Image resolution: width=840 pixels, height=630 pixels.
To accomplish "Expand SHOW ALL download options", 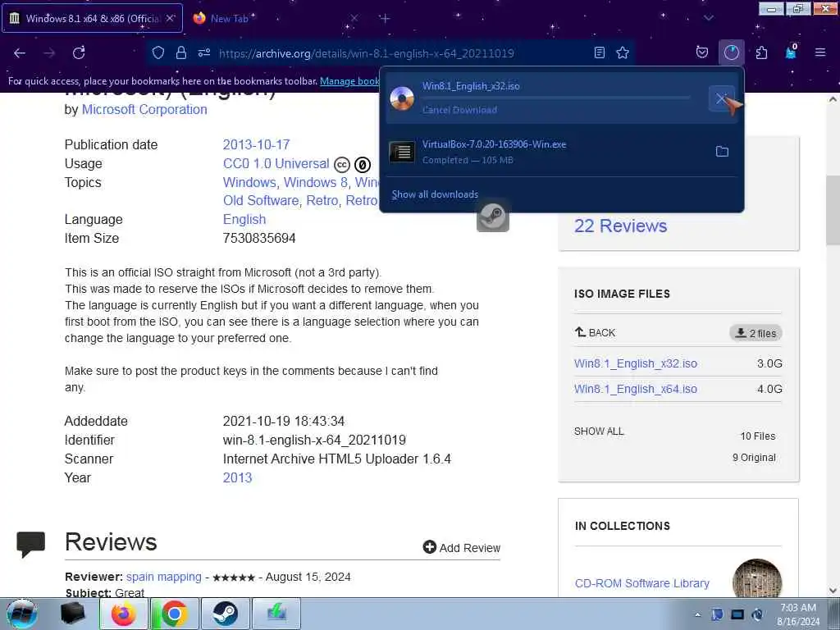I will (599, 431).
